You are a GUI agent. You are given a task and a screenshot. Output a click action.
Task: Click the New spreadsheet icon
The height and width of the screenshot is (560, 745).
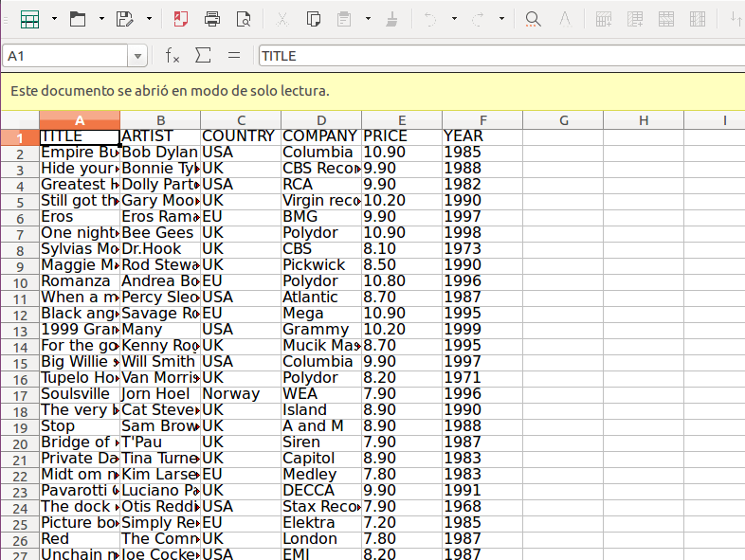[x=29, y=19]
